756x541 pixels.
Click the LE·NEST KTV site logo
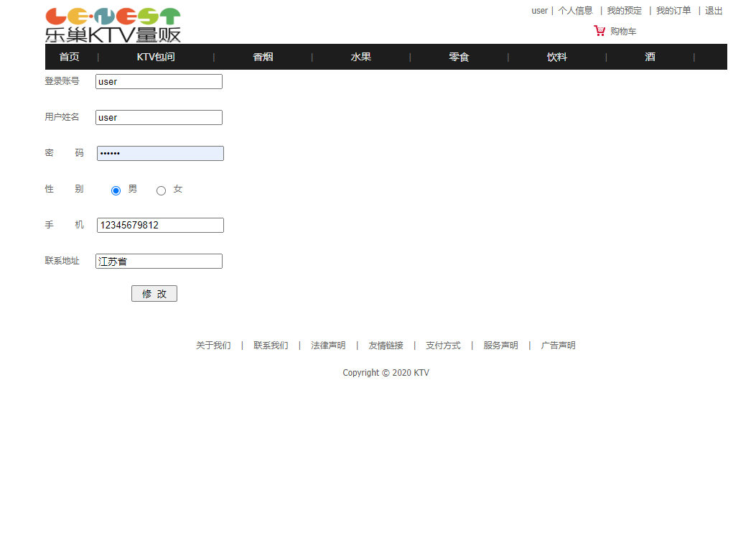click(x=111, y=23)
